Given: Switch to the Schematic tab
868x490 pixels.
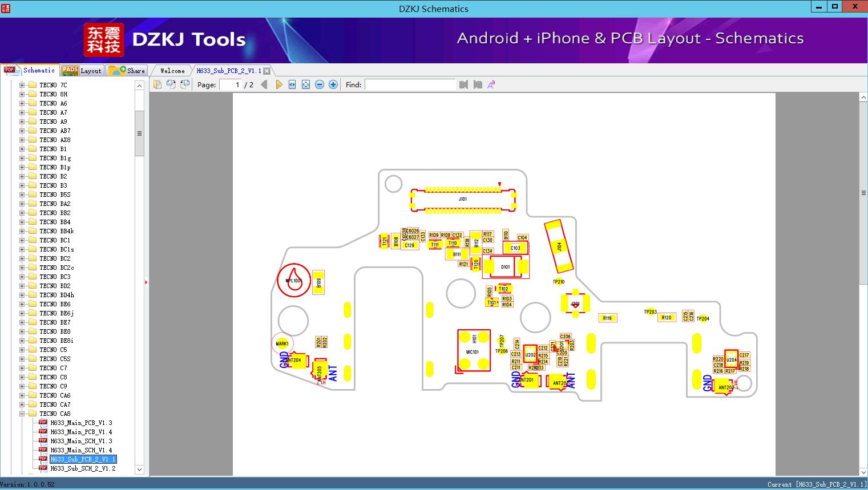Looking at the screenshot, I should pyautogui.click(x=30, y=70).
